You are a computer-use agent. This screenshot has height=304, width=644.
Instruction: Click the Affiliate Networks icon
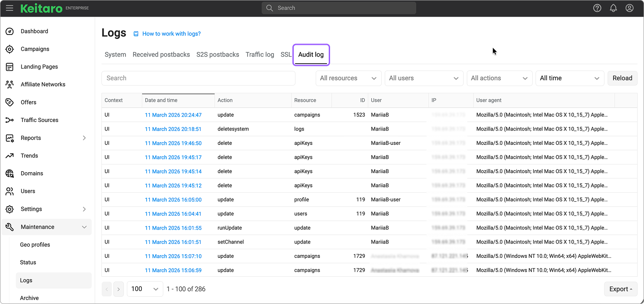click(9, 84)
